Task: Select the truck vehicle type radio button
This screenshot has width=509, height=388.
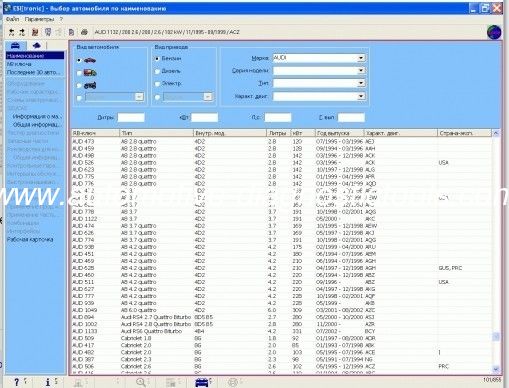Action: (79, 73)
